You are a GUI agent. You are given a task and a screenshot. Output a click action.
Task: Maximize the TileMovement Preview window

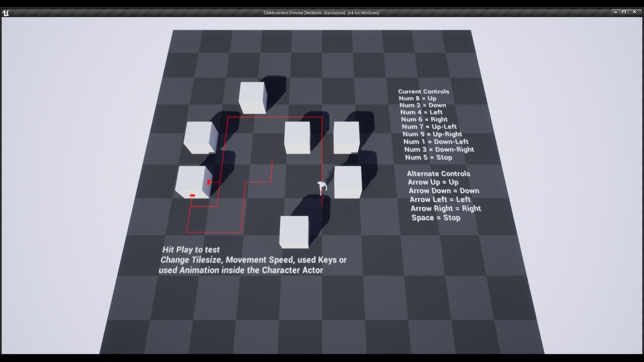624,12
